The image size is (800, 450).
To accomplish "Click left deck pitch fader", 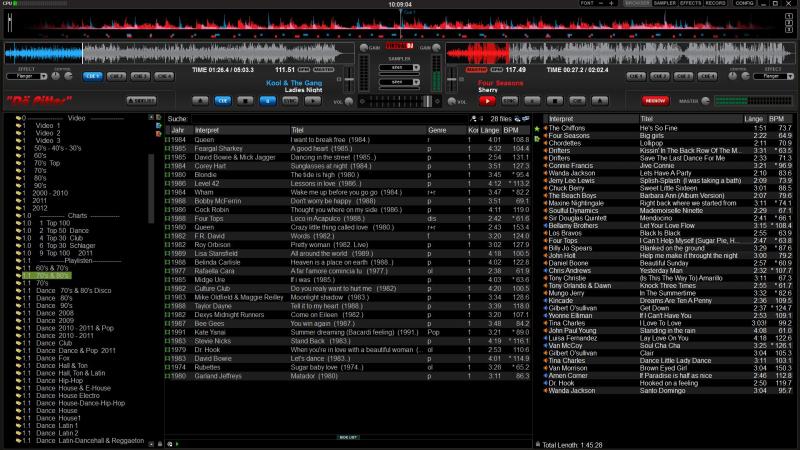I will [349, 80].
